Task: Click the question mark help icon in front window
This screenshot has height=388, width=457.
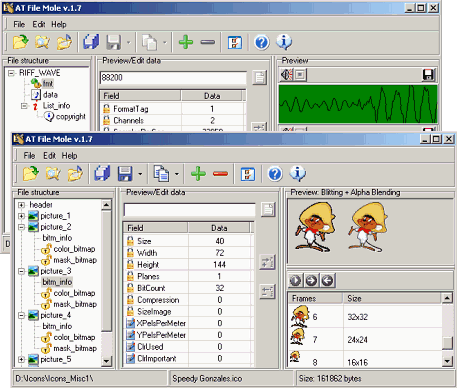Action: (x=275, y=174)
